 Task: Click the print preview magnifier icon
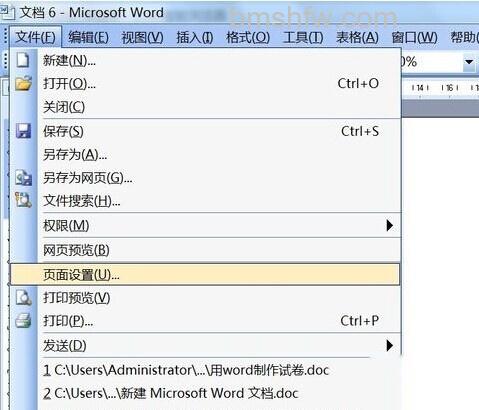tap(23, 298)
